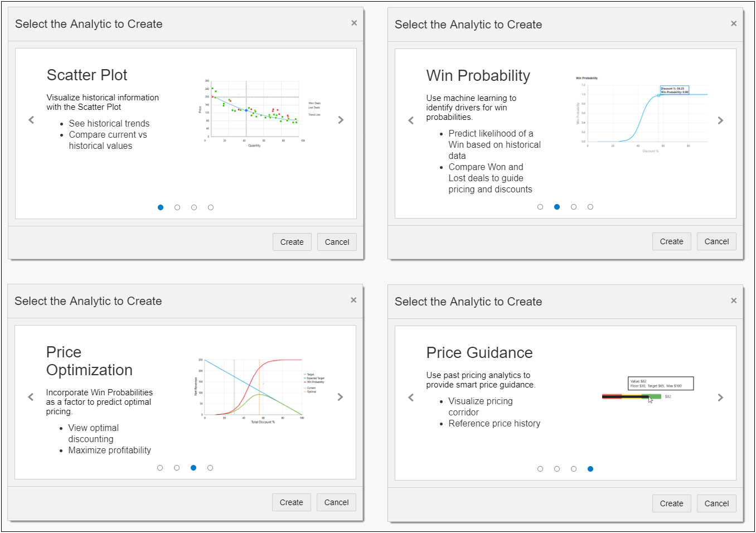Click previous arrow in Price Guidance dialog
Viewport: 756px width, 533px height.
pyautogui.click(x=411, y=398)
